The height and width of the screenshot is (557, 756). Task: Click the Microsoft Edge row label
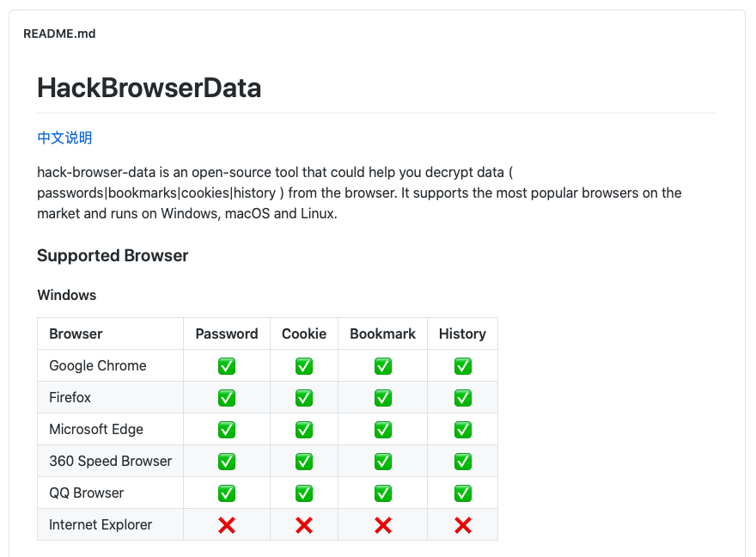tap(96, 429)
